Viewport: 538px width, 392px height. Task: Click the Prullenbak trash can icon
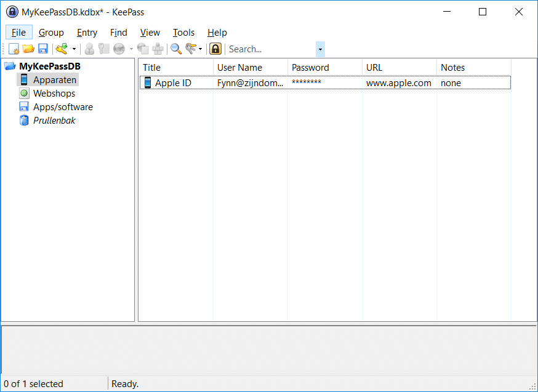(x=24, y=121)
